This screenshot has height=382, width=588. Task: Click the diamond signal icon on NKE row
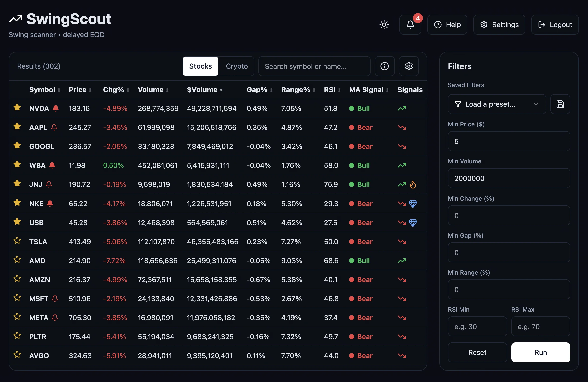413,204
